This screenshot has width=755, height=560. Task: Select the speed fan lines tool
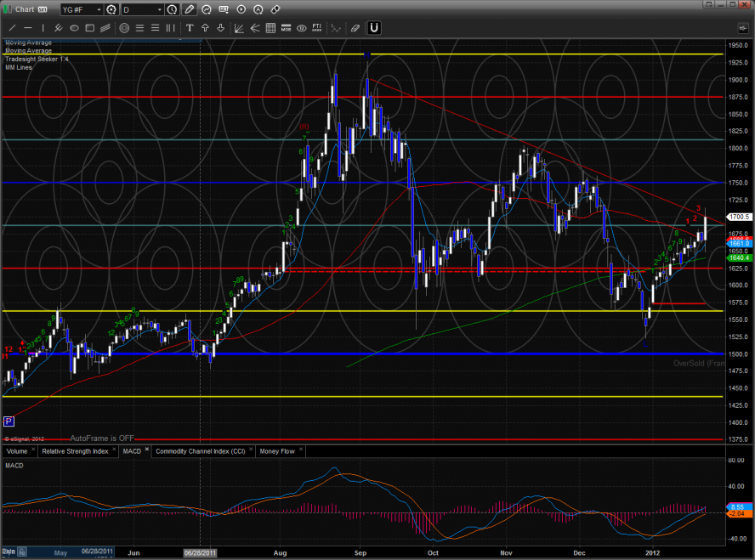[x=255, y=28]
